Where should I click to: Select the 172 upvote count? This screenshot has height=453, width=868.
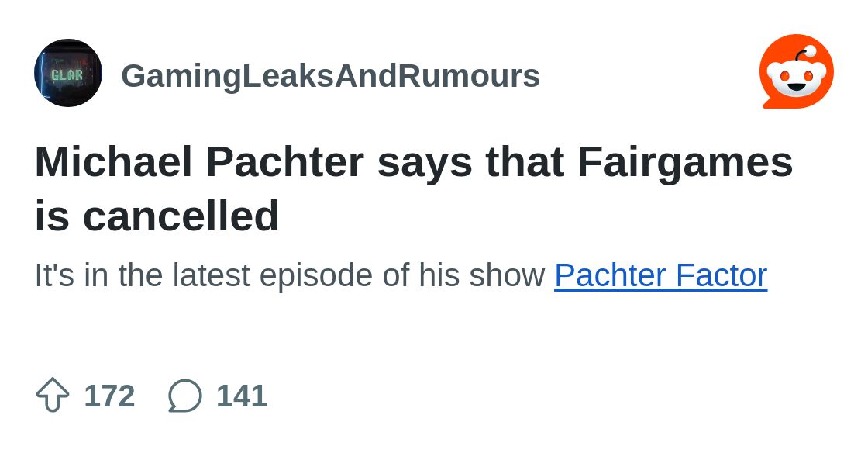(109, 396)
